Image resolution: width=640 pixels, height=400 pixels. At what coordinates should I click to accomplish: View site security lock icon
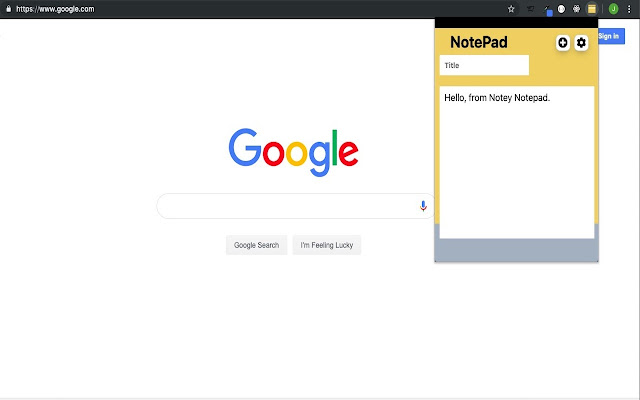pyautogui.click(x=9, y=9)
